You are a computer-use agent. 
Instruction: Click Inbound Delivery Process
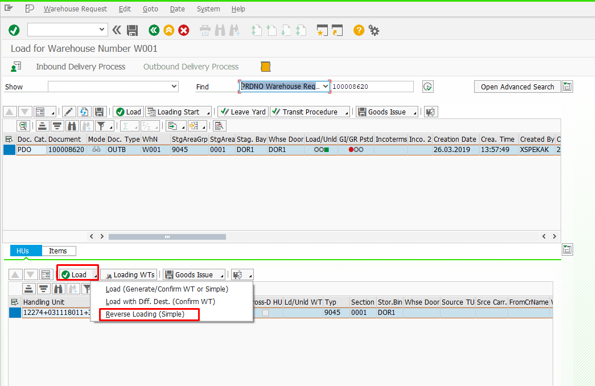80,67
